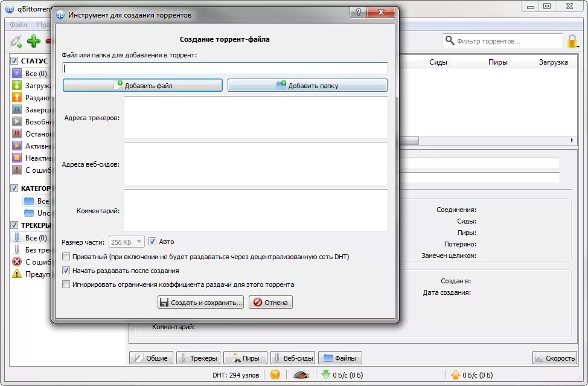Click the lock icon beside the filter field

click(572, 41)
